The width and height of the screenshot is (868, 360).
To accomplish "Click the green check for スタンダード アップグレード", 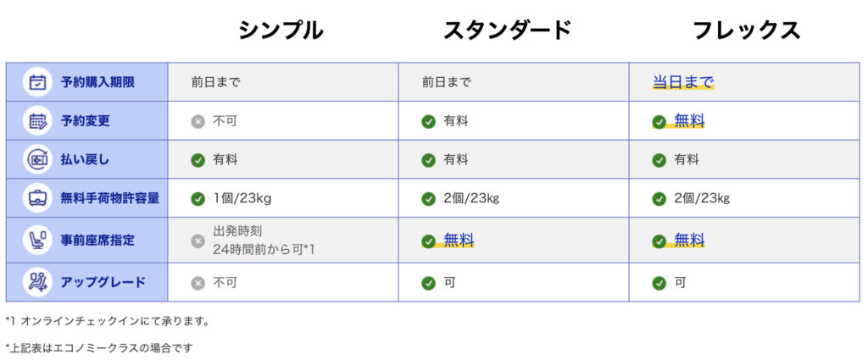I will pos(428,283).
